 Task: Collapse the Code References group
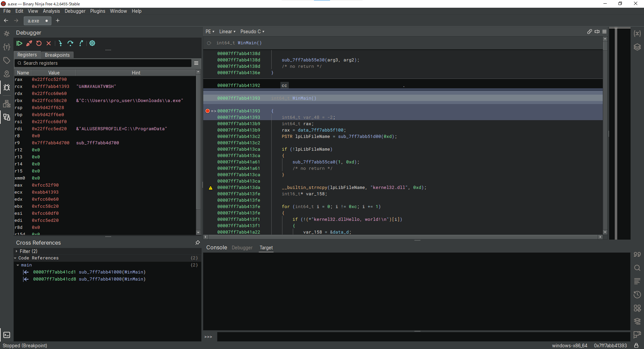coord(15,258)
